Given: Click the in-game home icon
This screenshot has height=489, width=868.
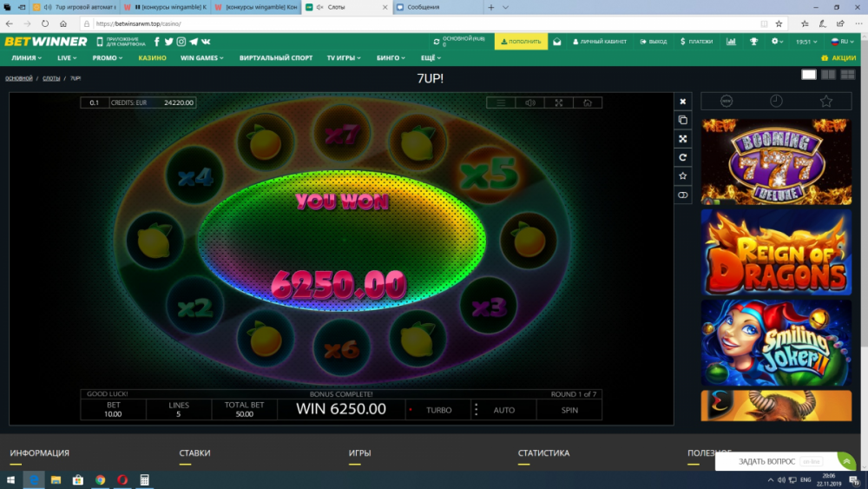Looking at the screenshot, I should (588, 102).
